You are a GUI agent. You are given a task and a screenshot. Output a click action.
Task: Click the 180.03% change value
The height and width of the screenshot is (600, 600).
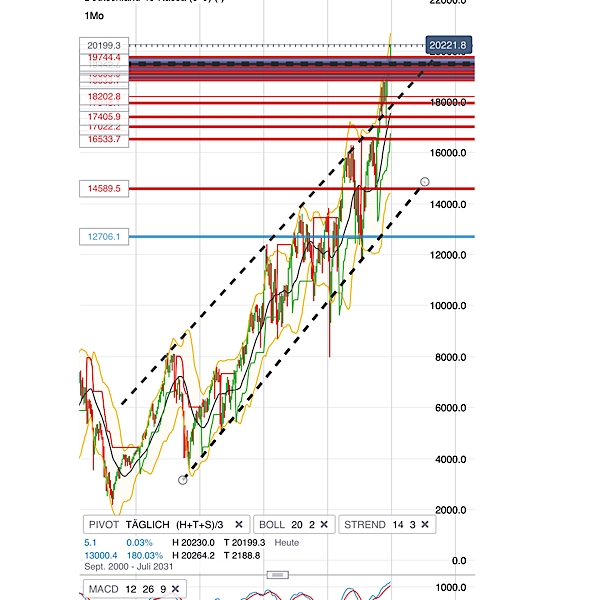point(145,555)
